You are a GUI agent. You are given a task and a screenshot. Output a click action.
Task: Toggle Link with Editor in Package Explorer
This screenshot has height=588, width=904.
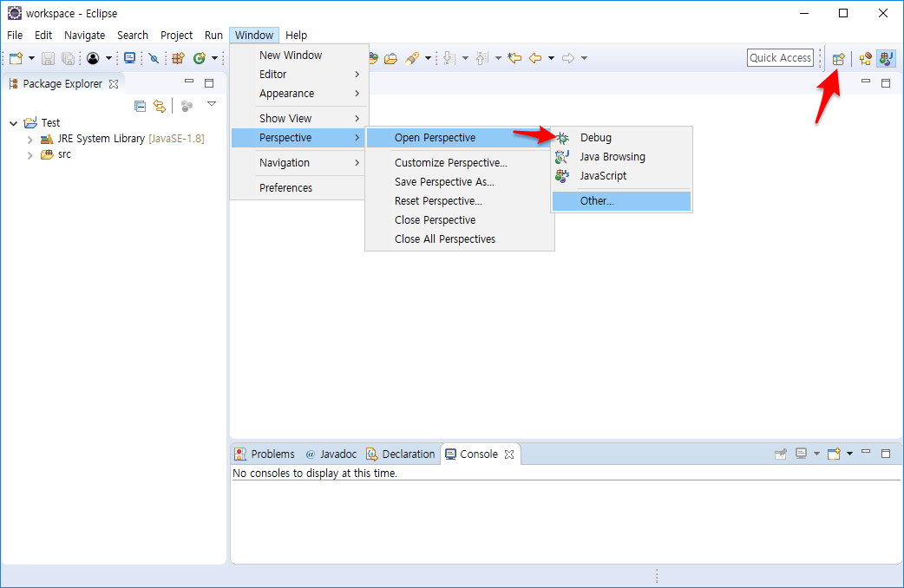click(x=159, y=106)
